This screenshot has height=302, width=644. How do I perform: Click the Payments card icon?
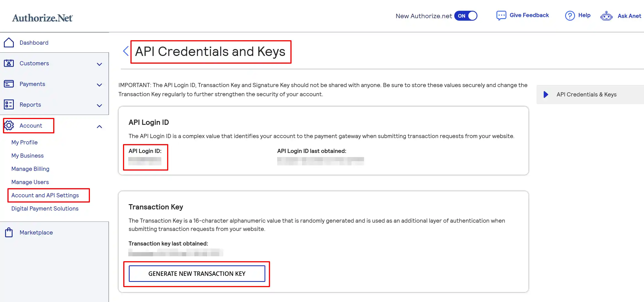9,84
